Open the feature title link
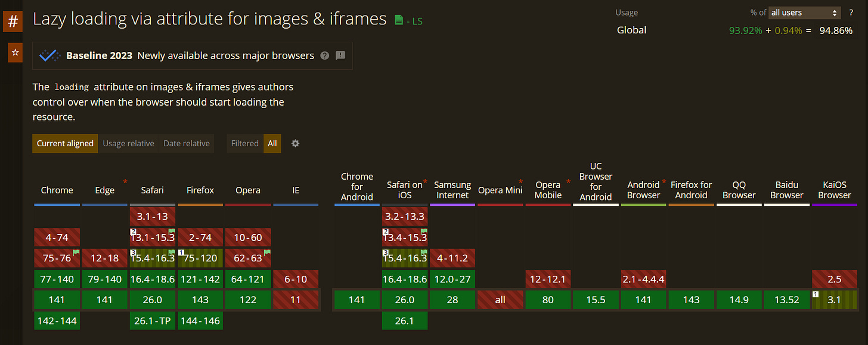Screen dimensions: 868x345 pyautogui.click(x=209, y=19)
